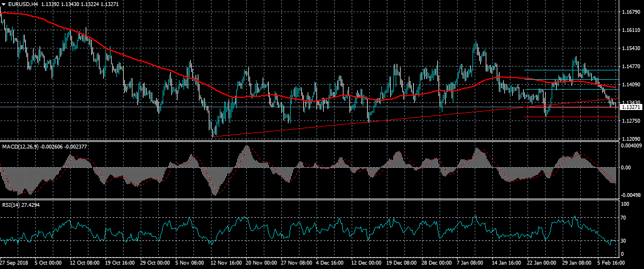
Task: Select the RSI(14) indicator label
Action: [12, 205]
